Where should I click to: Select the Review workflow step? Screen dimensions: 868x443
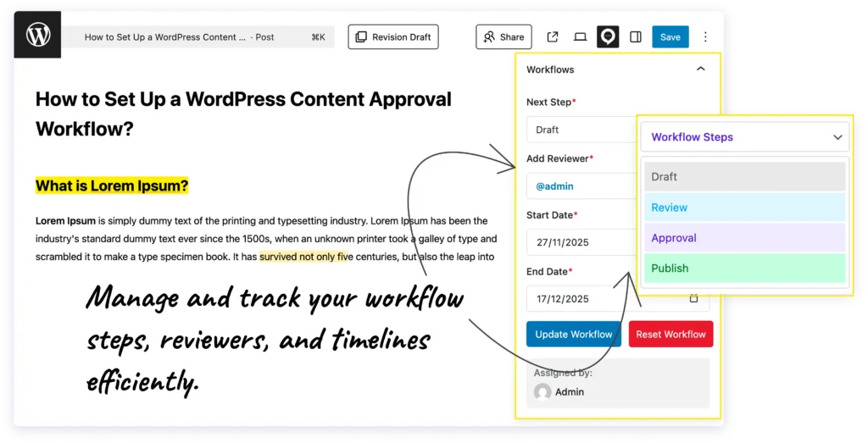coord(744,208)
